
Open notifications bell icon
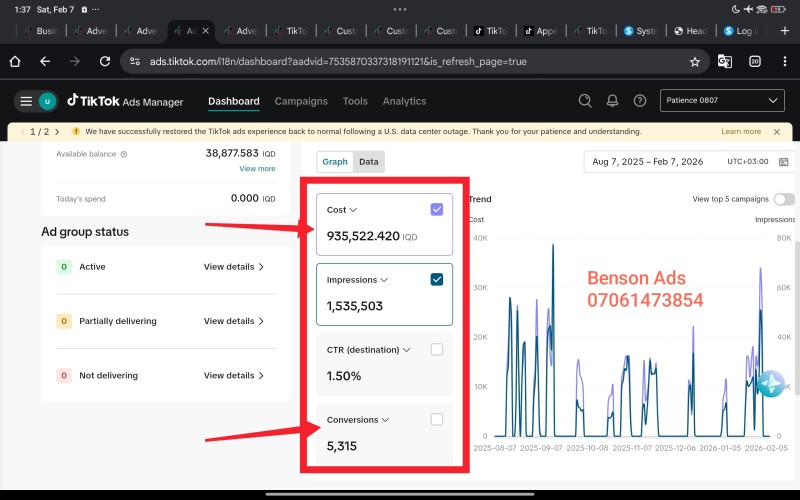(612, 101)
